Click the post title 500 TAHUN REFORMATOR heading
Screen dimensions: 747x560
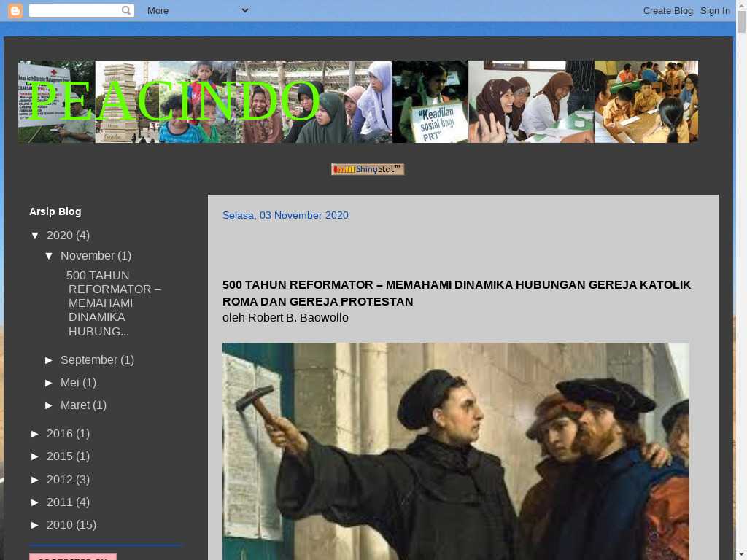(x=457, y=293)
